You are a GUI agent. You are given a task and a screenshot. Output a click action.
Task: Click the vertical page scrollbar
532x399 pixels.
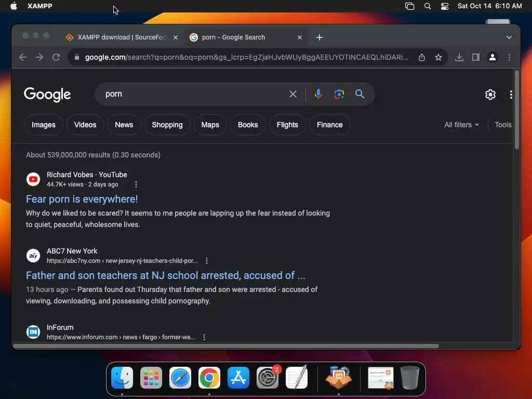[517, 109]
